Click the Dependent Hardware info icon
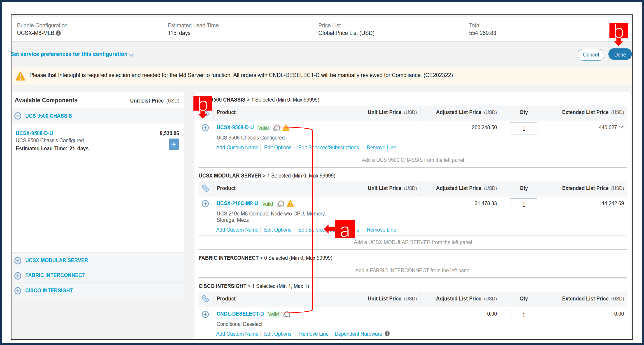This screenshot has height=345, width=644. point(387,333)
